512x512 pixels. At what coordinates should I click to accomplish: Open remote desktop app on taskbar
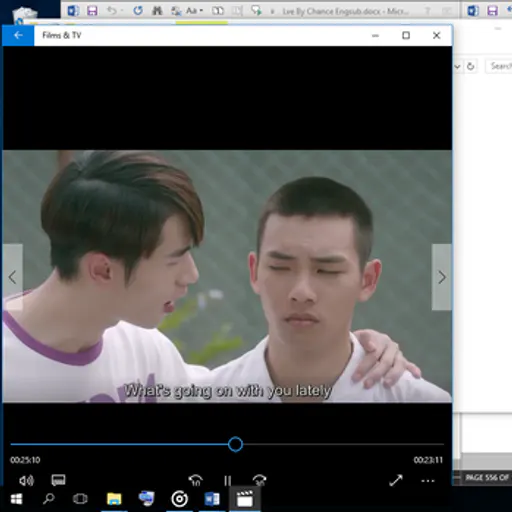pyautogui.click(x=146, y=499)
